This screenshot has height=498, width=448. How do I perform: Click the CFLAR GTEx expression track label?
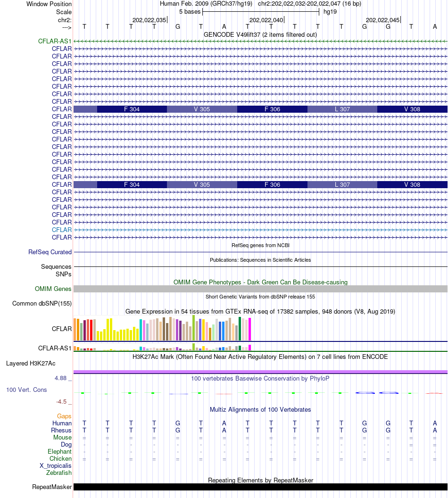(x=62, y=329)
